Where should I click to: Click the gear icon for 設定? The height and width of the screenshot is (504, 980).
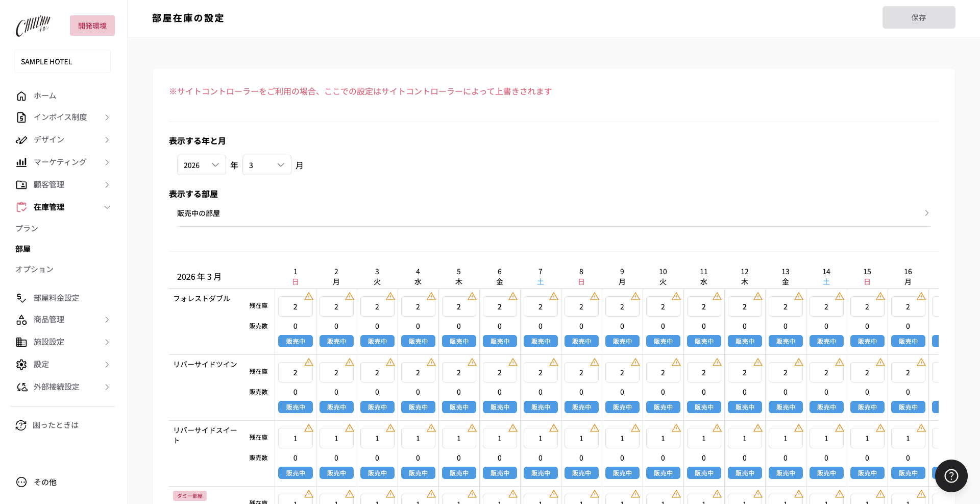pos(21,365)
